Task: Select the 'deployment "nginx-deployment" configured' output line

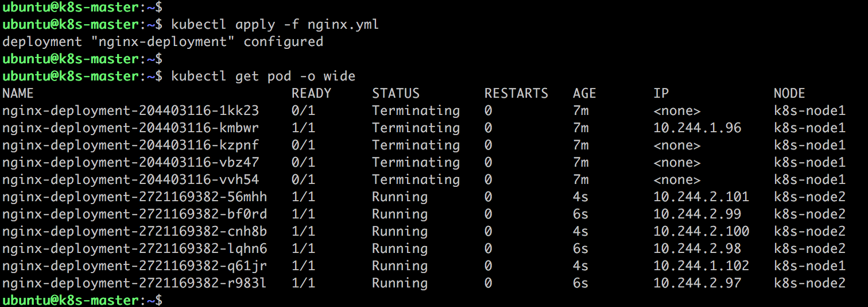Action: click(x=163, y=42)
